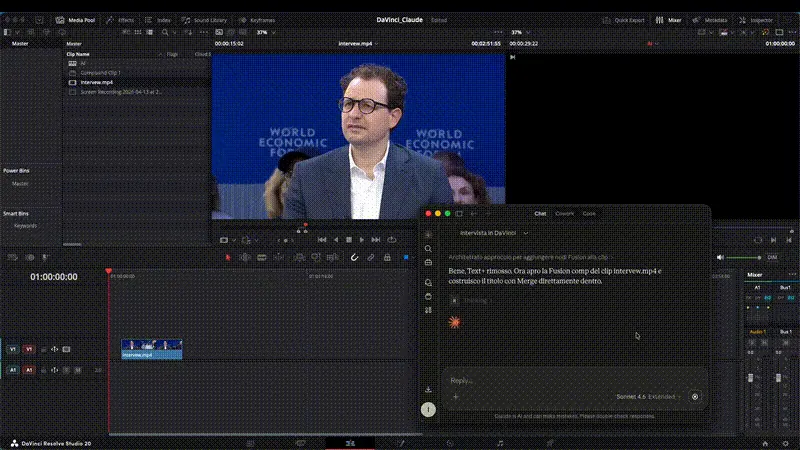Stop playback in source viewer
This screenshot has height=450, width=800.
(x=349, y=240)
